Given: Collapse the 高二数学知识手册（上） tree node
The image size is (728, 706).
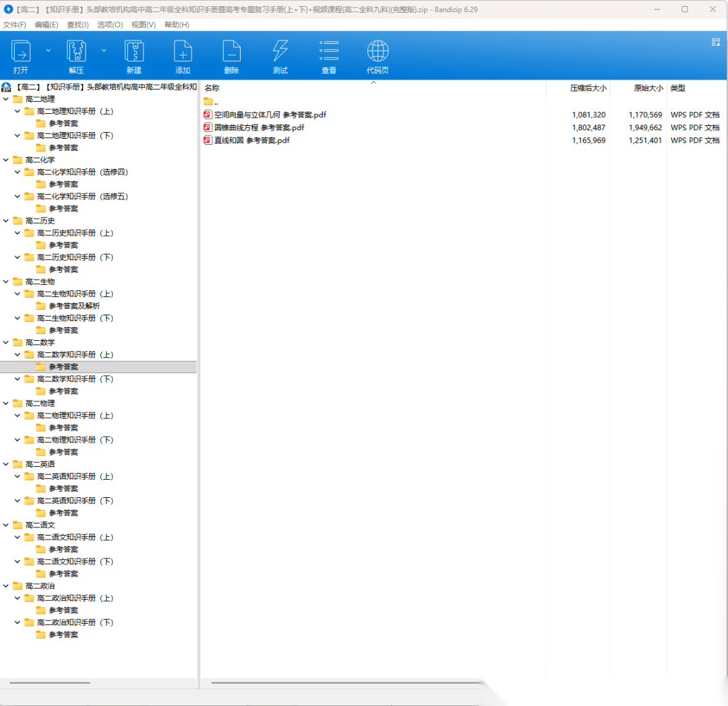Looking at the screenshot, I should click(x=18, y=354).
